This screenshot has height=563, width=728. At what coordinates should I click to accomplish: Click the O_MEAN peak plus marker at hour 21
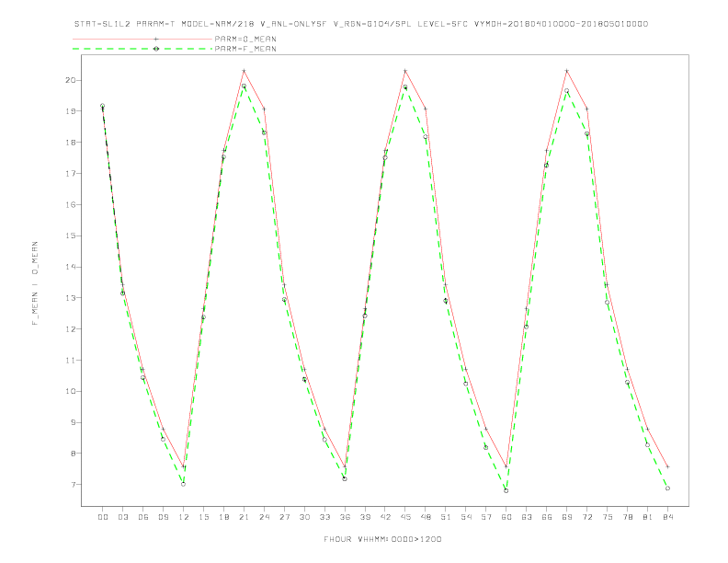point(244,71)
